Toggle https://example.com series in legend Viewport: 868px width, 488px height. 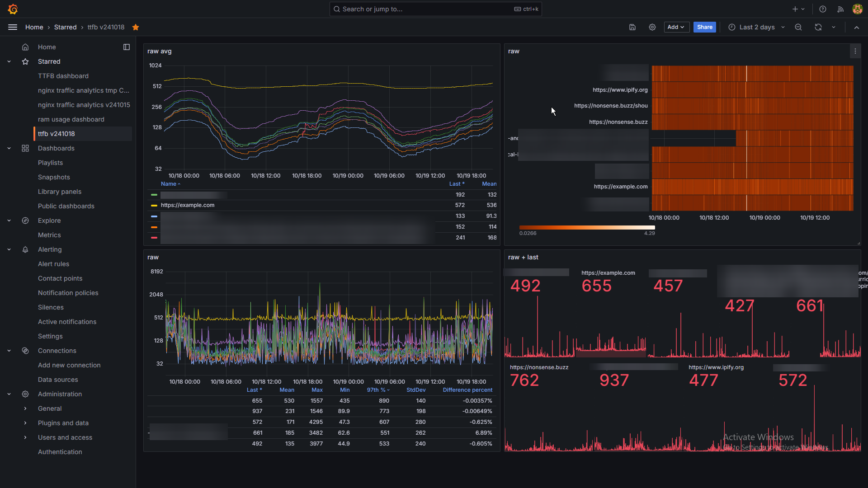(188, 205)
